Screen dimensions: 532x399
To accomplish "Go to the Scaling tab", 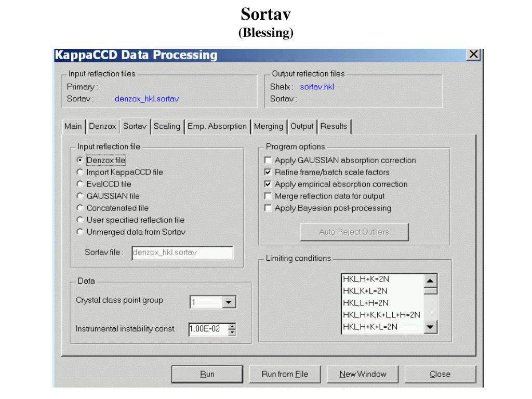I will (167, 126).
